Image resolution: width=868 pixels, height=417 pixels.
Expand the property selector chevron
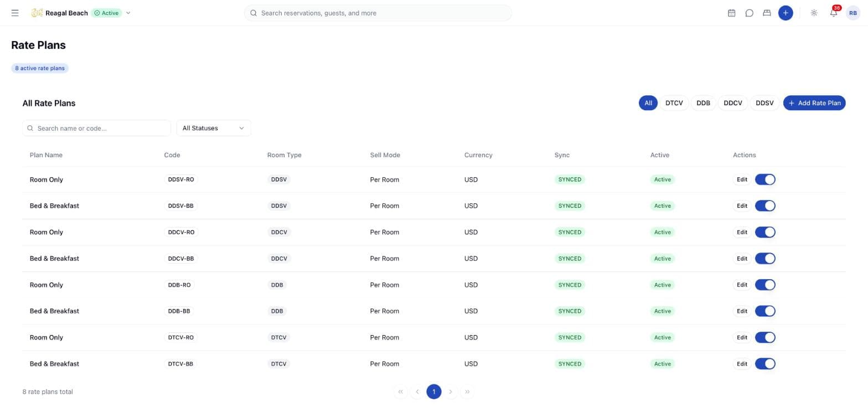click(x=128, y=13)
